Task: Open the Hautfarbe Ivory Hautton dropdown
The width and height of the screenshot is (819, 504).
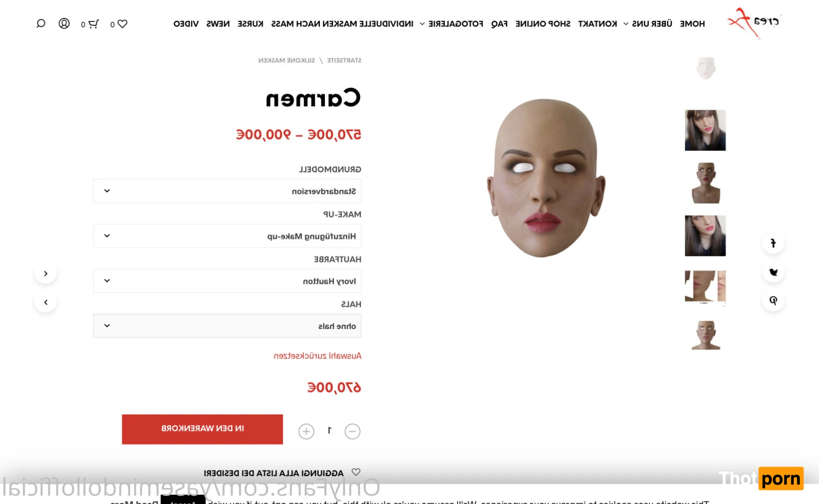Action: pyautogui.click(x=227, y=281)
